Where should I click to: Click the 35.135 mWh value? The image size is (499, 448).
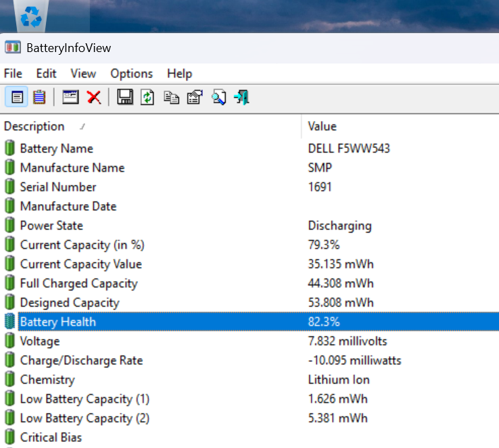click(341, 264)
